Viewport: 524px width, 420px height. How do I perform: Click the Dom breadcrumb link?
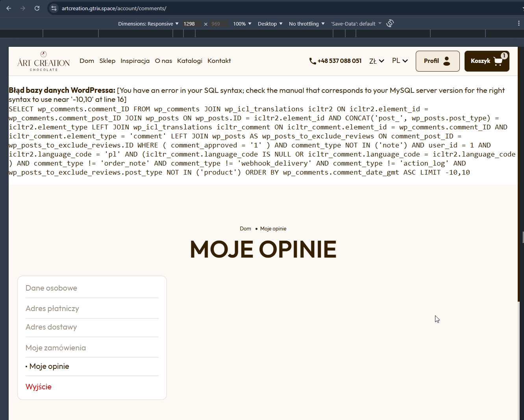245,228
